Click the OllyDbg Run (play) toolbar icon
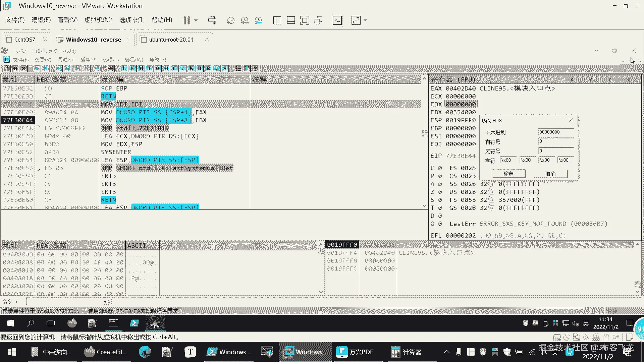The height and width of the screenshot is (362, 644). click(37, 68)
